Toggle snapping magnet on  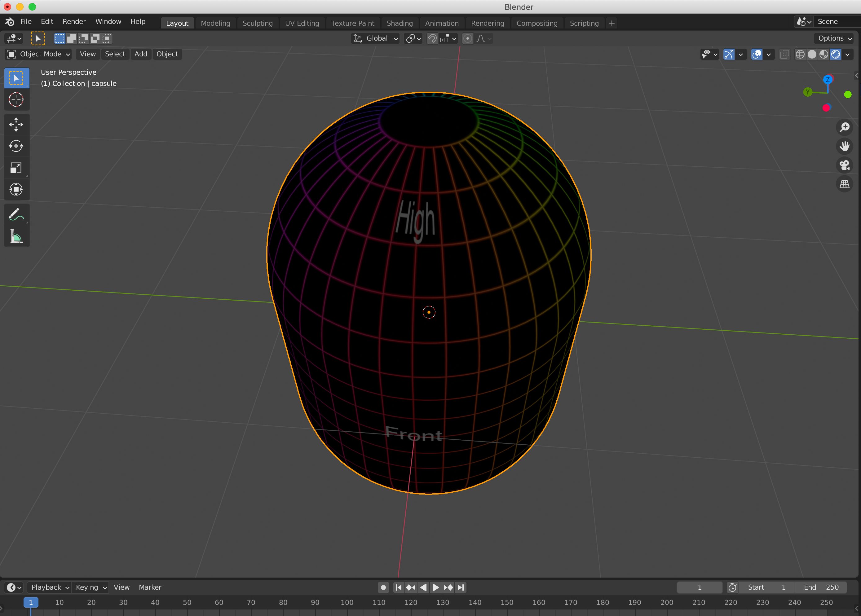[x=432, y=38]
